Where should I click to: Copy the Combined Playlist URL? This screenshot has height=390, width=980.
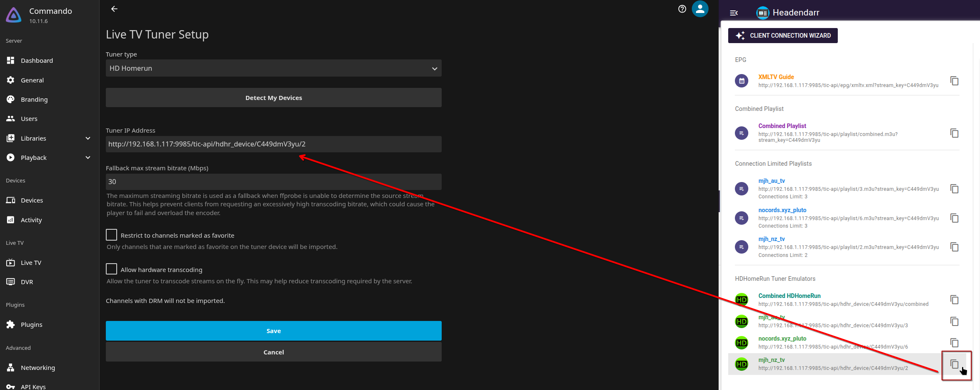pyautogui.click(x=954, y=133)
